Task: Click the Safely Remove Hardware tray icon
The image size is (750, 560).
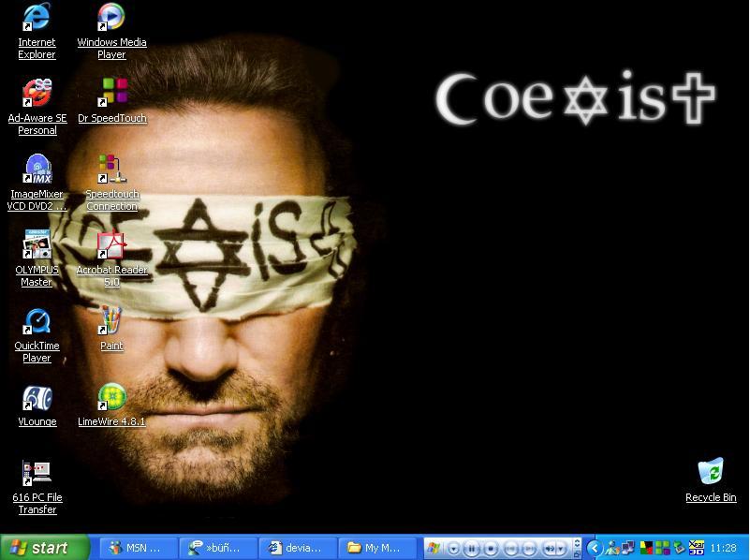Action: click(679, 548)
